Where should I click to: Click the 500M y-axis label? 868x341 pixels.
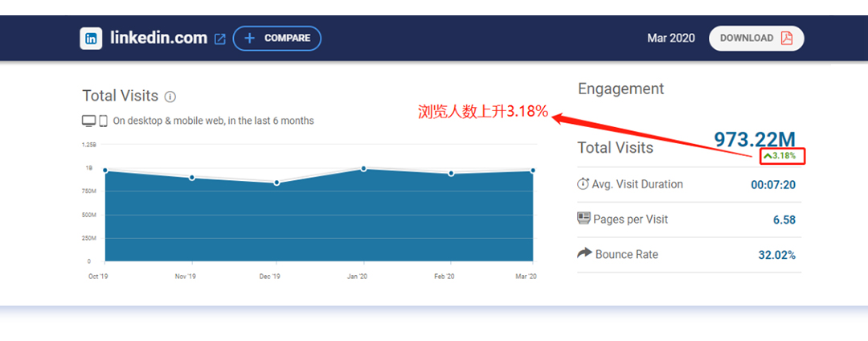tap(90, 215)
